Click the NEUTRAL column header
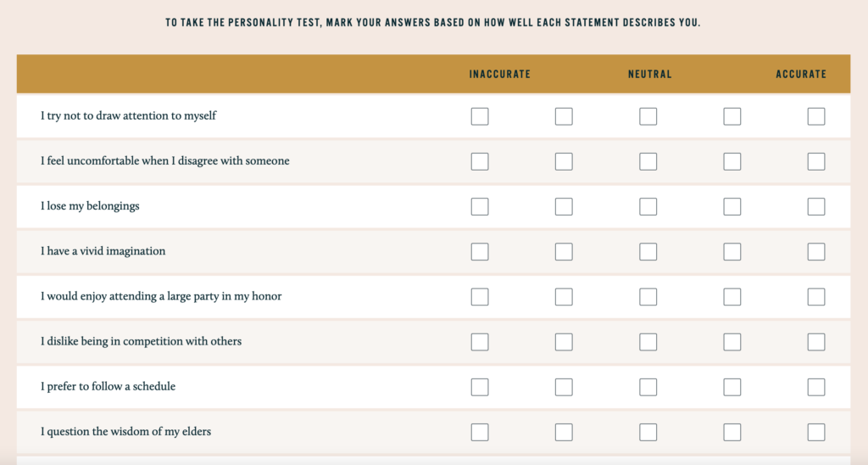Image resolution: width=868 pixels, height=465 pixels. [x=650, y=75]
